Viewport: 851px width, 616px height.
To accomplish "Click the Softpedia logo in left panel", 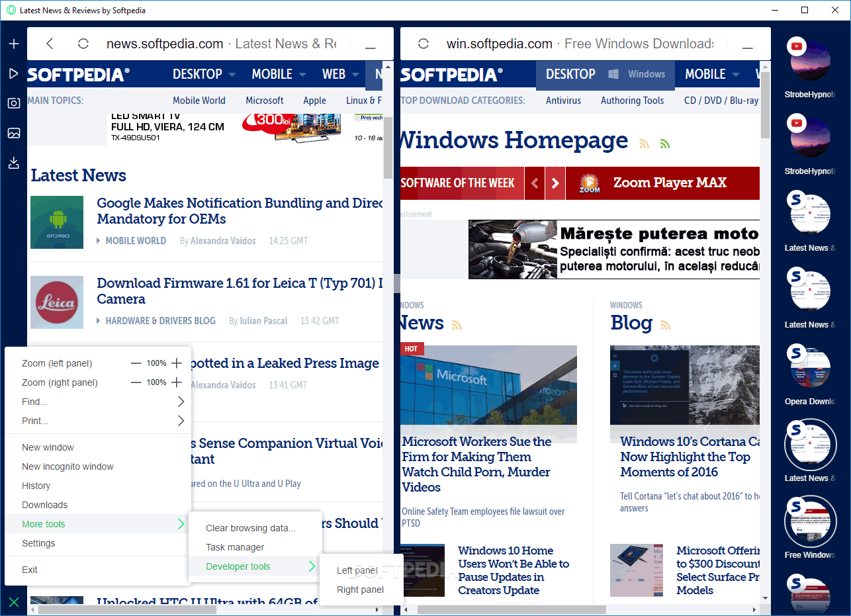I will (x=79, y=74).
